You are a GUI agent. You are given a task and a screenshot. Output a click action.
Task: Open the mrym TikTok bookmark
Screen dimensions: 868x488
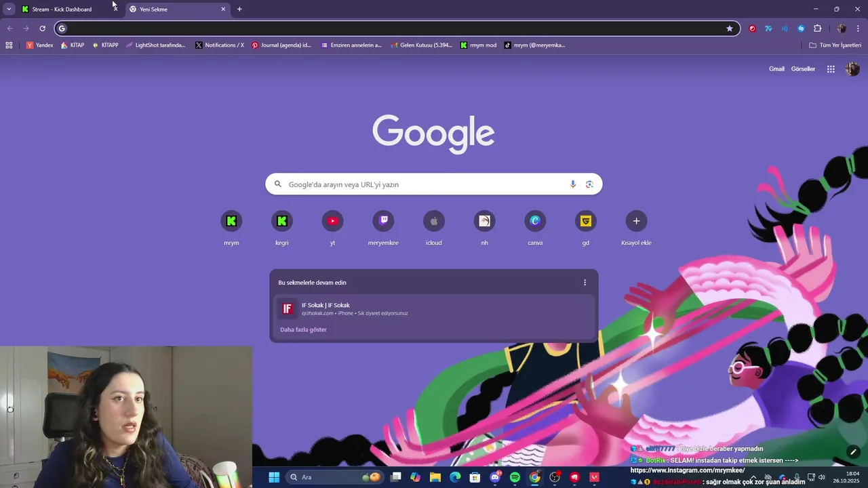(534, 45)
